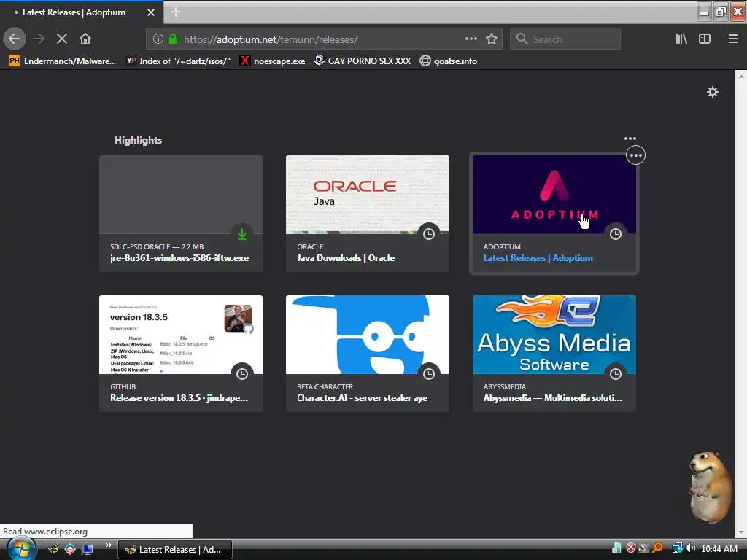Open the page actions three-dot menu in the URL bar
This screenshot has width=747, height=560.
[x=471, y=39]
